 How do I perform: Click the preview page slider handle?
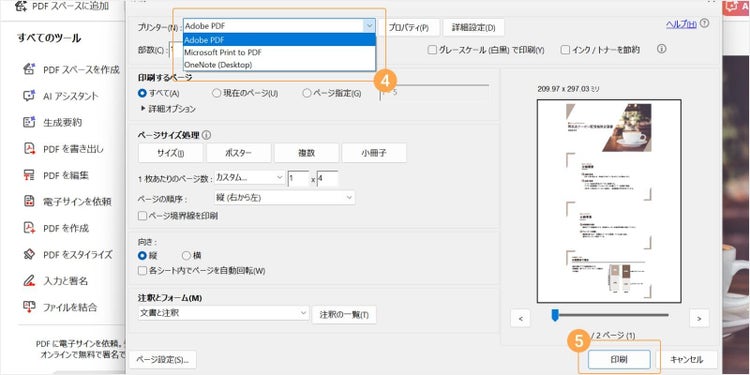(555, 315)
